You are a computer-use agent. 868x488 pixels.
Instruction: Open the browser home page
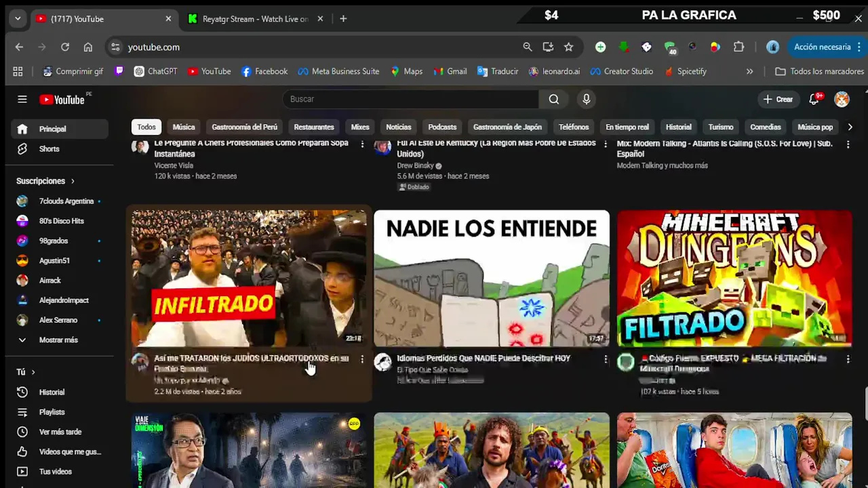click(x=88, y=47)
